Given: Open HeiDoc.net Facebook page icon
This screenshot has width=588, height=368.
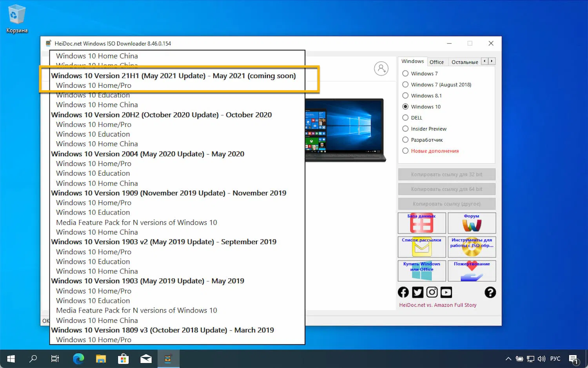Looking at the screenshot, I should click(403, 292).
